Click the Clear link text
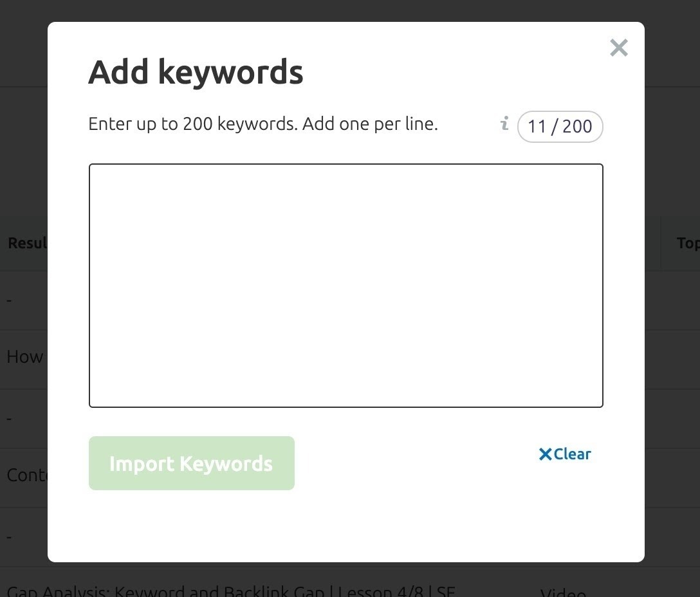The height and width of the screenshot is (597, 700). [x=572, y=454]
